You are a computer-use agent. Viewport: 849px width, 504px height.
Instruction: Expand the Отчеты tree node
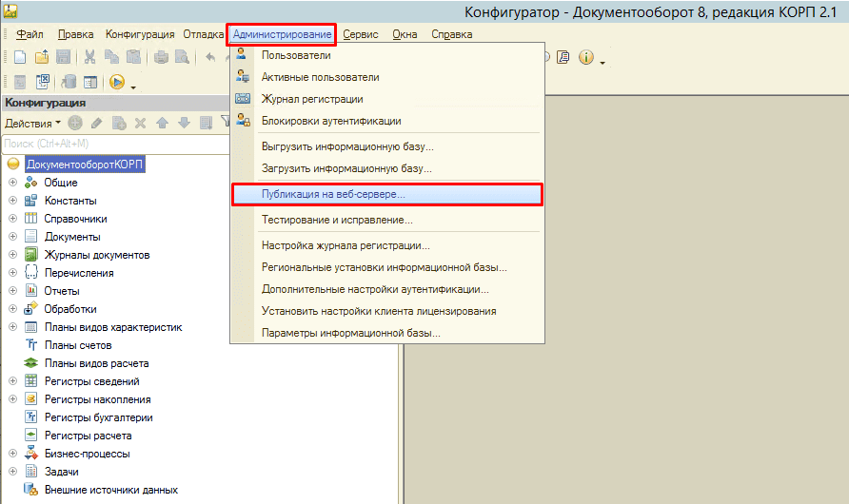13,290
